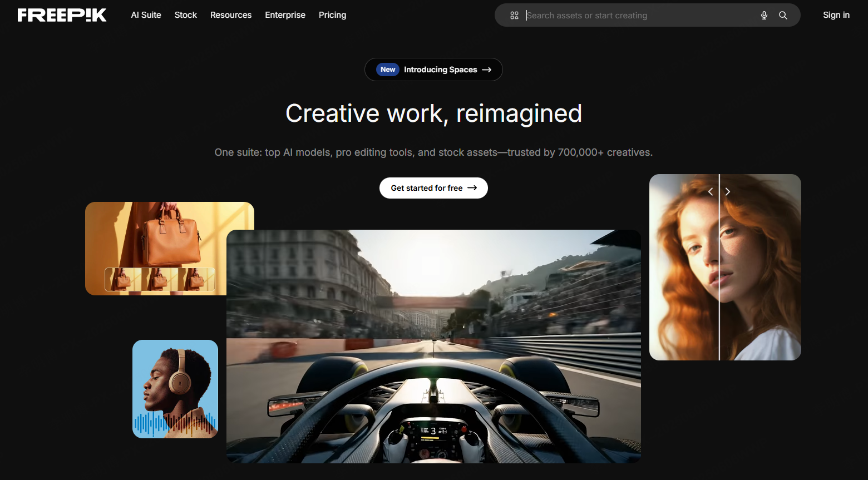Click the blue New badge
The height and width of the screenshot is (480, 868).
click(388, 70)
